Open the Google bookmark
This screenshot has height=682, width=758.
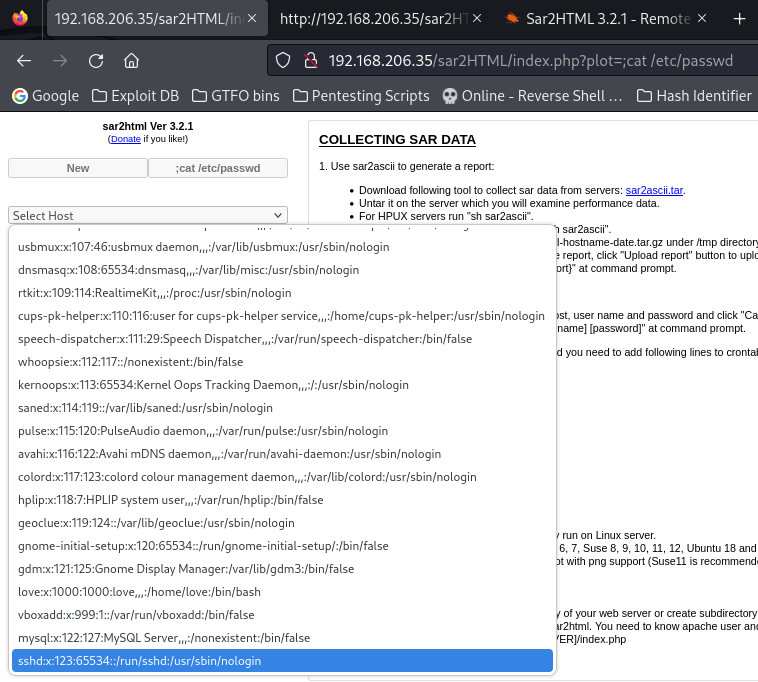pos(45,96)
